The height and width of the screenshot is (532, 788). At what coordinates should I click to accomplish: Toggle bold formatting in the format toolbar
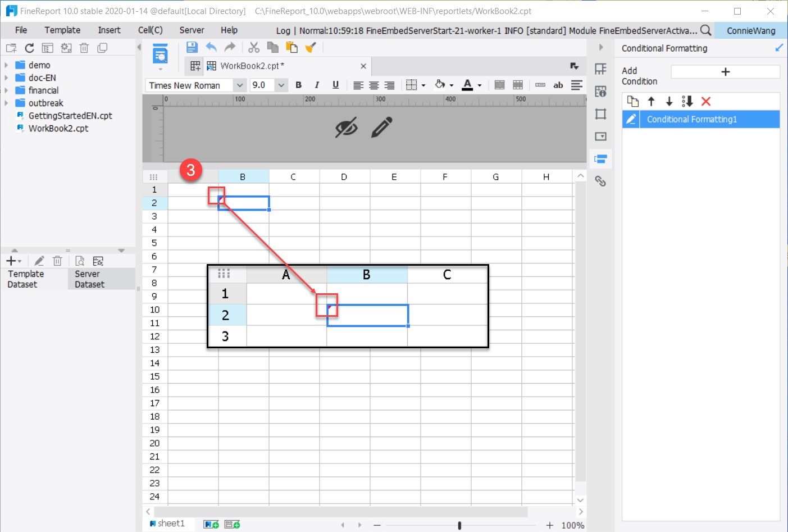(298, 85)
